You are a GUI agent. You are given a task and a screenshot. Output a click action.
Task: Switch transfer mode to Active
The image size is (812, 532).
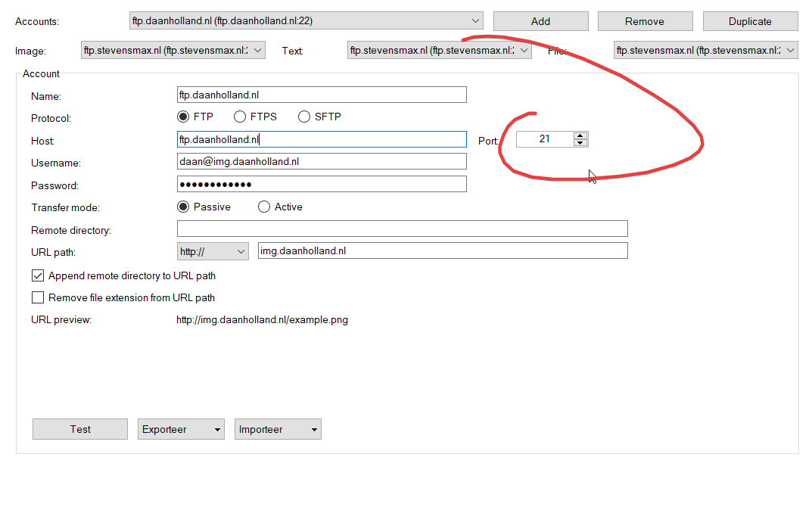click(264, 207)
